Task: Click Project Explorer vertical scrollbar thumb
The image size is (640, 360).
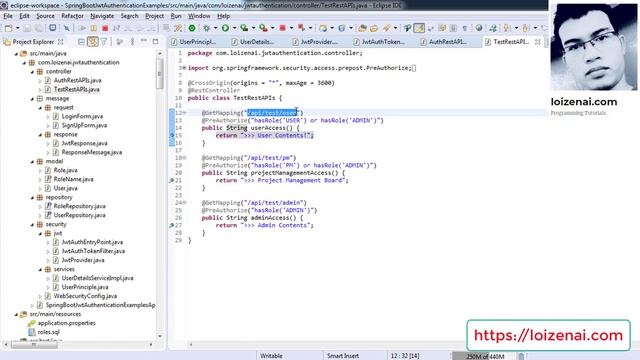Action: (x=160, y=74)
